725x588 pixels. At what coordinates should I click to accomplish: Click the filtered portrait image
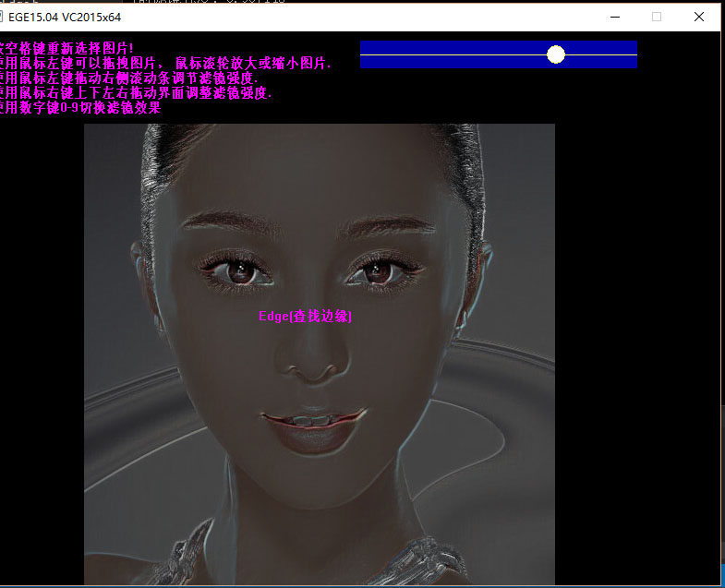pos(320,354)
